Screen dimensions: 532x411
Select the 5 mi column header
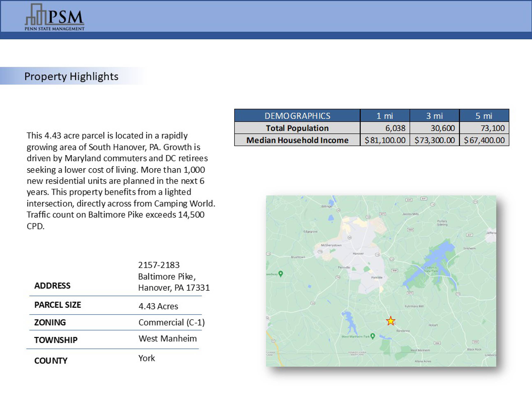tap(484, 116)
